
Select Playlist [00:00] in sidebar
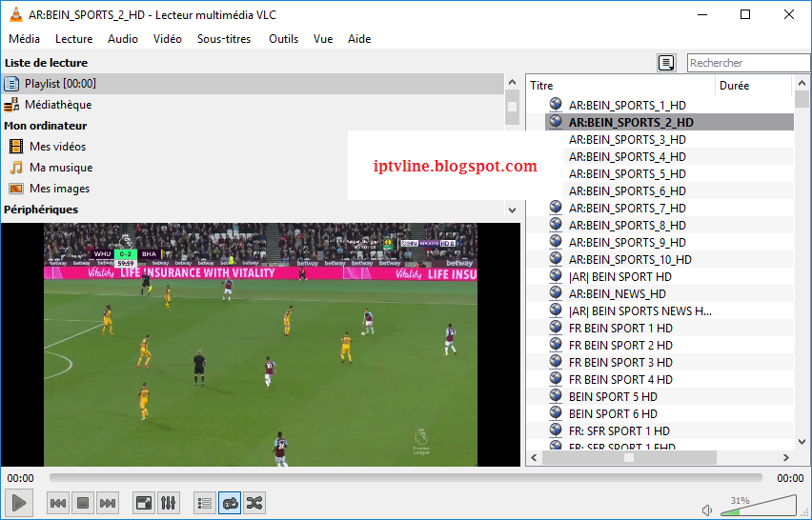click(x=253, y=84)
